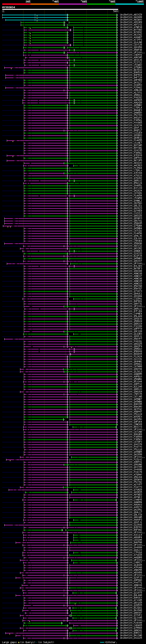Image resolution: width=146 pixels, height=644 pixels.
Task: Open hit UniRef100_Q4PNS5
Action: pos(131,100)
